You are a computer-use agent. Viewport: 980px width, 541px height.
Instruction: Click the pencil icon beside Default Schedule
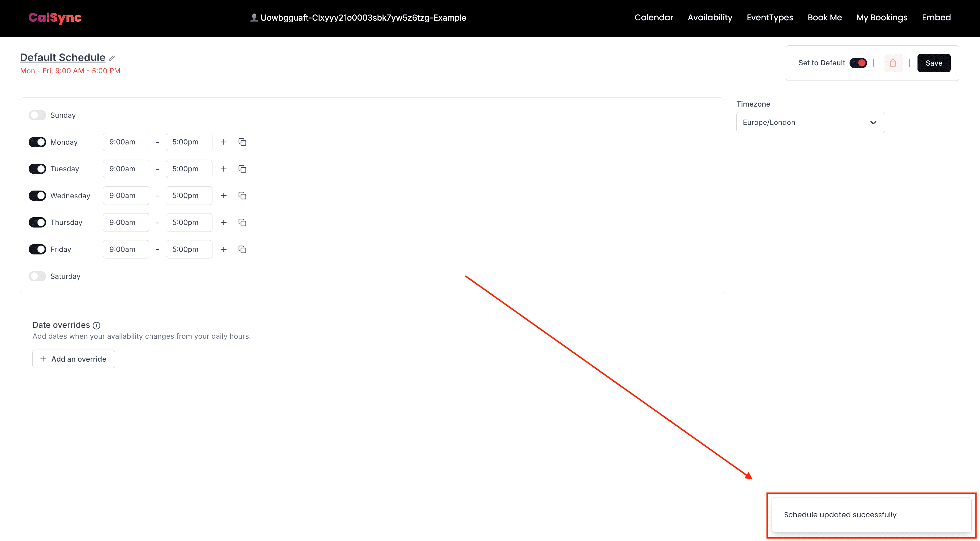point(112,58)
